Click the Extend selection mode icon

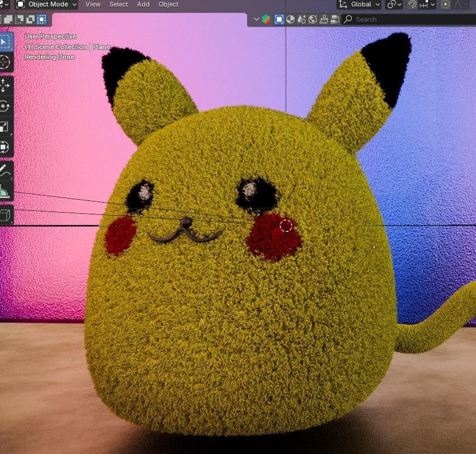point(8,19)
